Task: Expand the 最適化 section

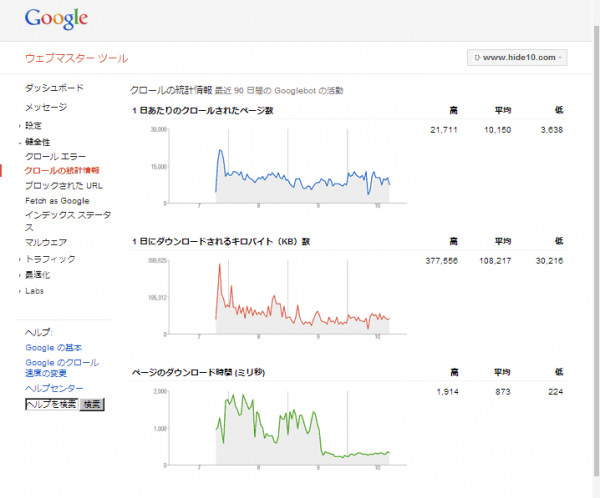Action: pos(38,275)
